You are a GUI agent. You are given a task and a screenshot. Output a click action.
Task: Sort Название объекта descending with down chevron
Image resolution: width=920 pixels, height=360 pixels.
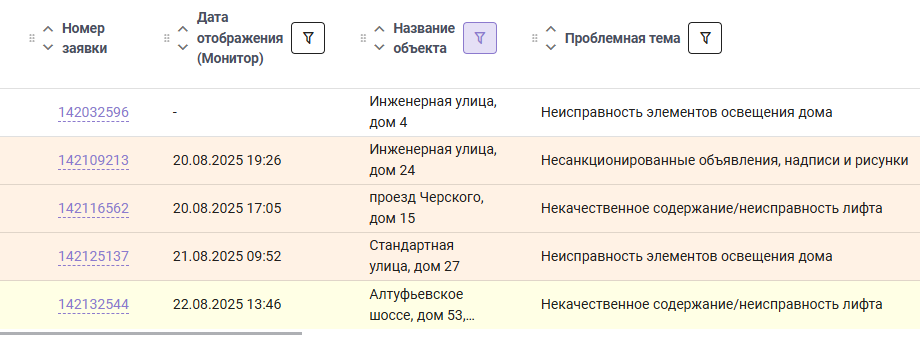point(380,47)
